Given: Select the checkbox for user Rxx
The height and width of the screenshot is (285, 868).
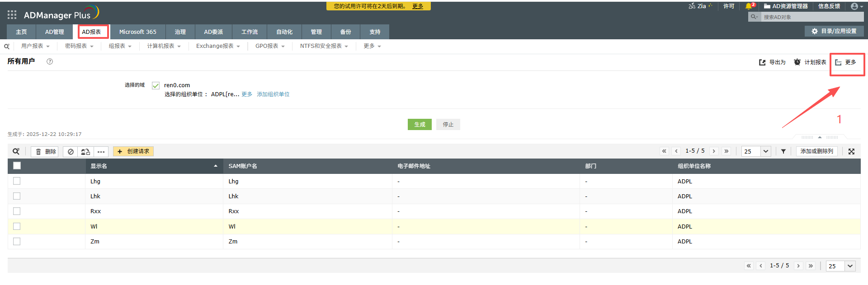Looking at the screenshot, I should pos(17,211).
